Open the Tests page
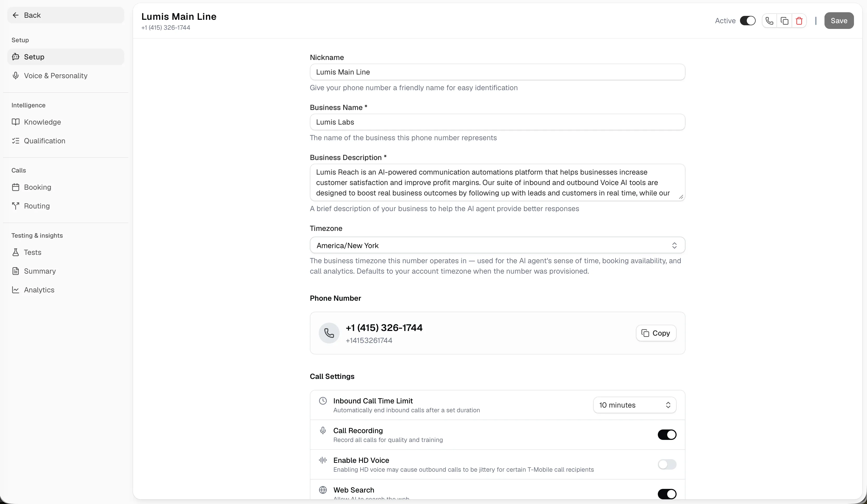 coord(65,252)
